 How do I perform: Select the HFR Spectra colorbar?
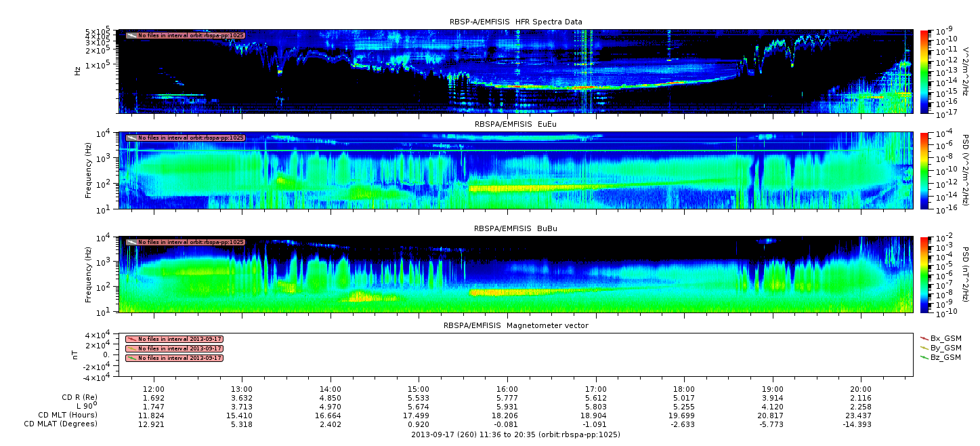924,73
